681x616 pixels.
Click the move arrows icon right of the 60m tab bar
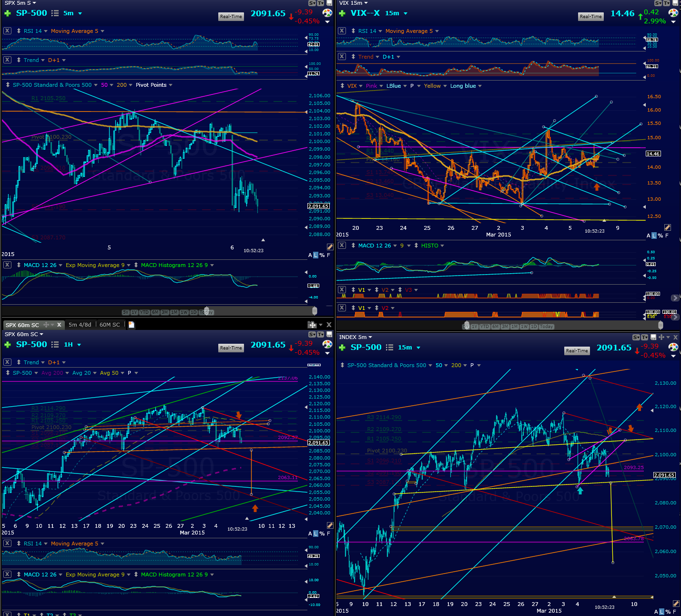[x=312, y=325]
